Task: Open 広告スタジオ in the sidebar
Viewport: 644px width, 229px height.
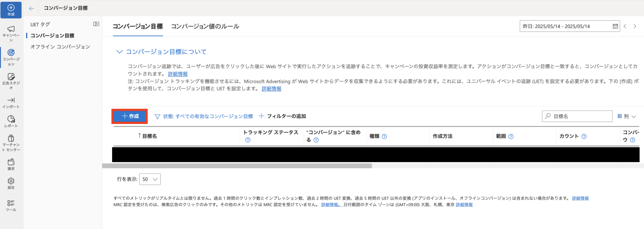Action: pos(11,81)
